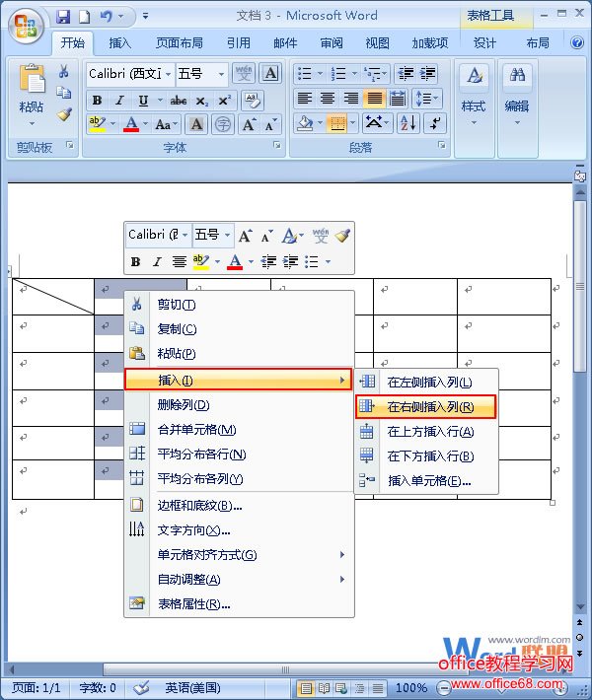592x700 pixels.
Task: Click the Copy icon in clipboard group
Action: point(64,93)
